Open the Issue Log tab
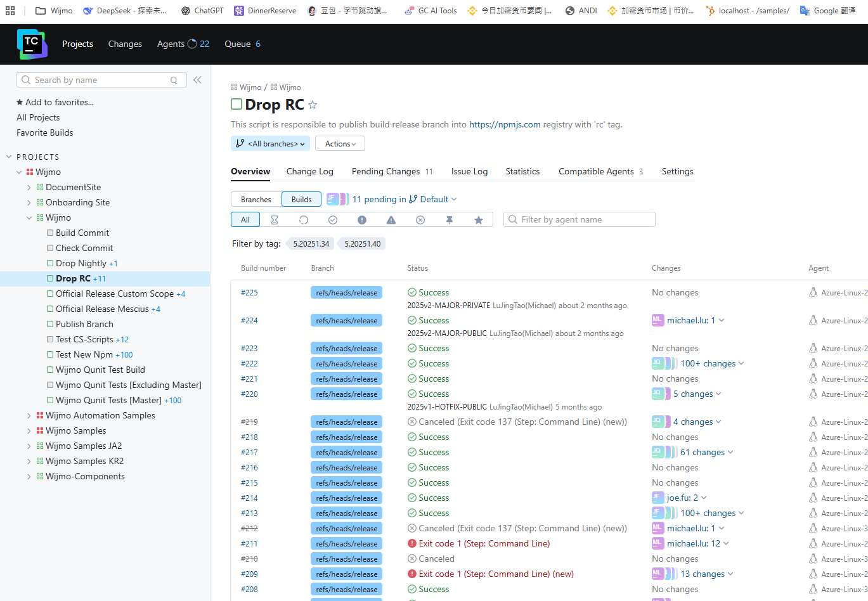 click(x=469, y=171)
